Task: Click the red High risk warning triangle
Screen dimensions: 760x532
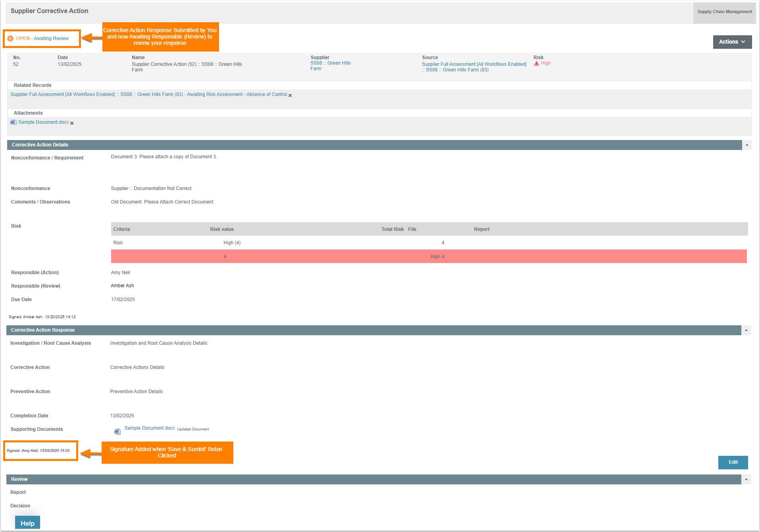Action: (537, 63)
